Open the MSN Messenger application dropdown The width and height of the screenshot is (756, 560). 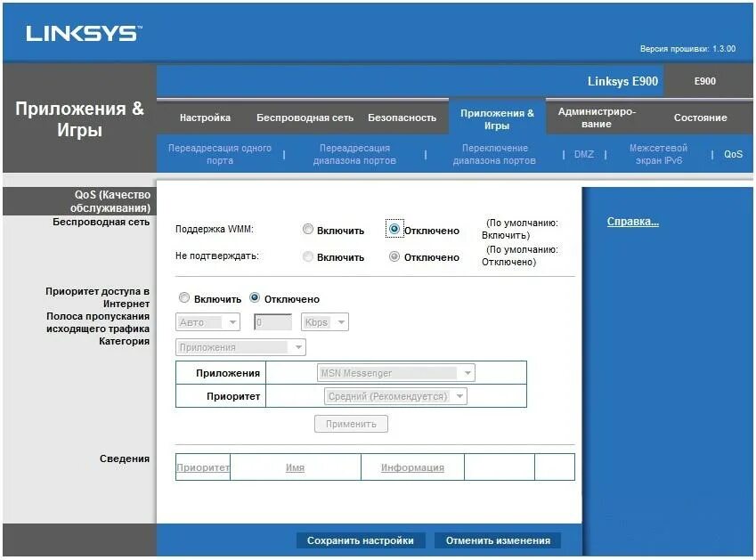point(396,373)
